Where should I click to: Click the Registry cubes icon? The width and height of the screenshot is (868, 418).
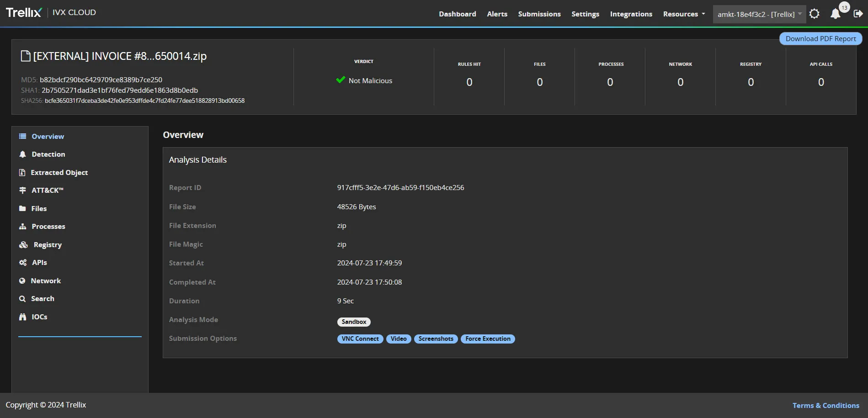click(23, 245)
